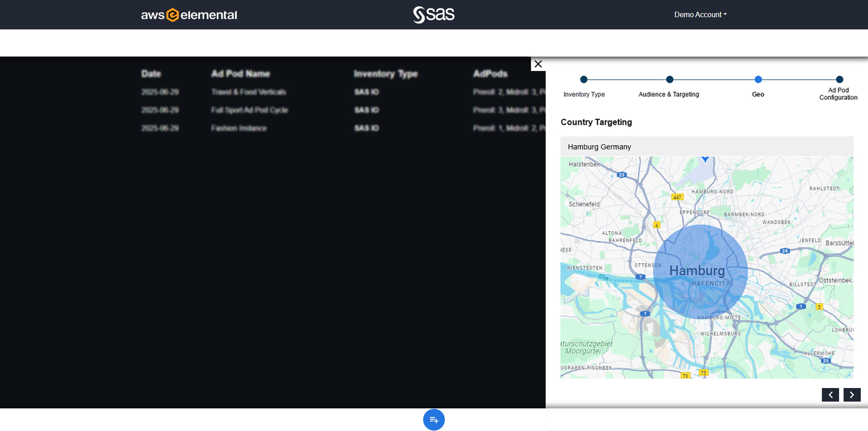Click the previous step arrow button
This screenshot has width=868, height=431.
(830, 395)
